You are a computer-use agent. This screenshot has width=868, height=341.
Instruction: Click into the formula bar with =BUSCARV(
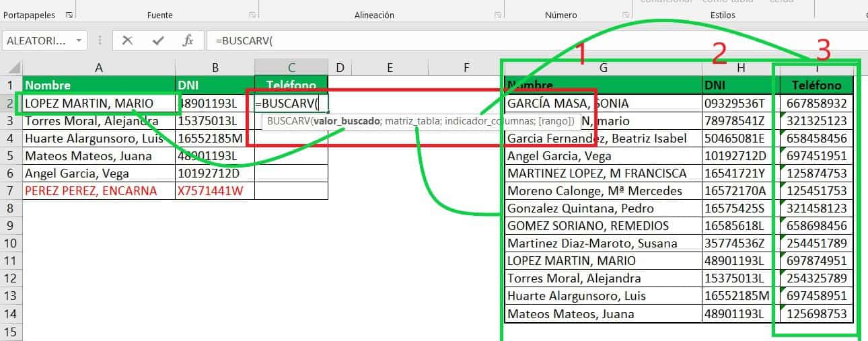(x=535, y=40)
